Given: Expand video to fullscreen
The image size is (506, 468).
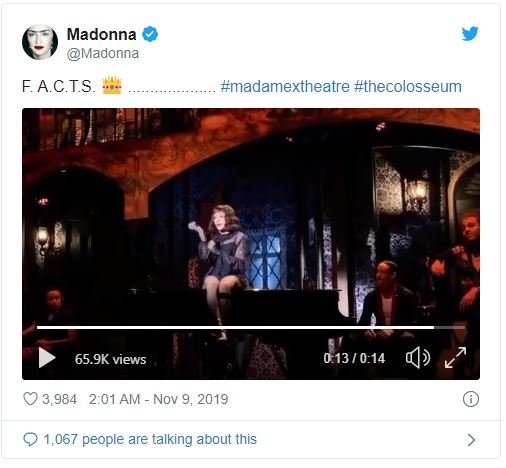Looking at the screenshot, I should (455, 358).
